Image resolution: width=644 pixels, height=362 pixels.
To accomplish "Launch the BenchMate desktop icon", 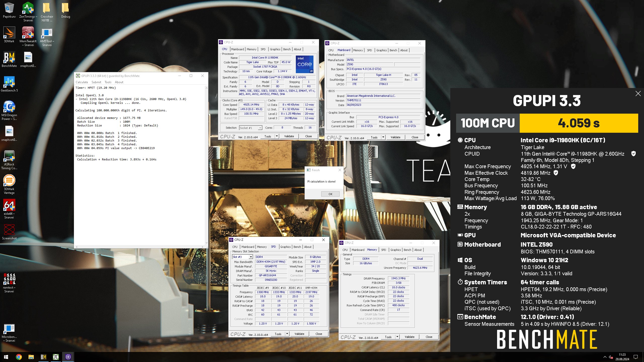I will pyautogui.click(x=9, y=59).
